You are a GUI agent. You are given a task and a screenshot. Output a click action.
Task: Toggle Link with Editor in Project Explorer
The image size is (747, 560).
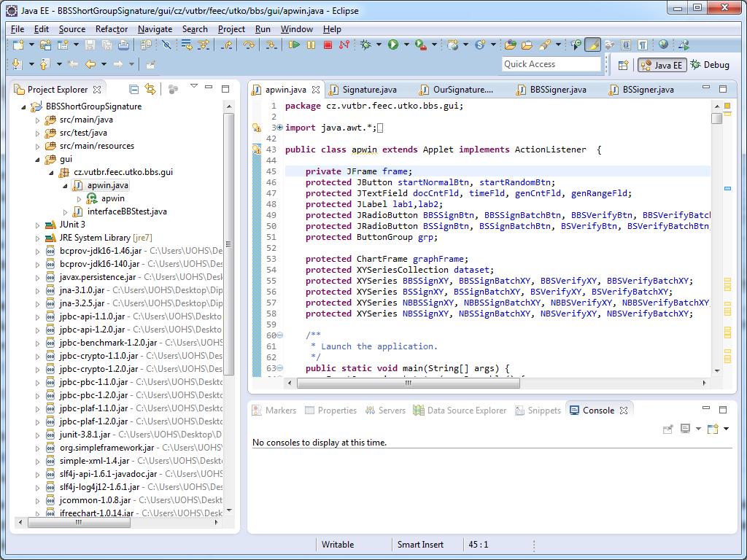click(x=150, y=89)
